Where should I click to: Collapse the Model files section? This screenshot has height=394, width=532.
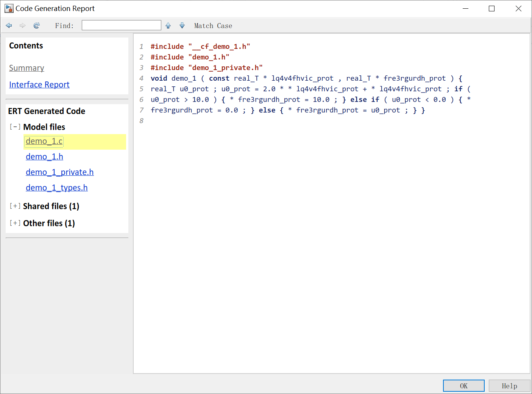tap(15, 127)
